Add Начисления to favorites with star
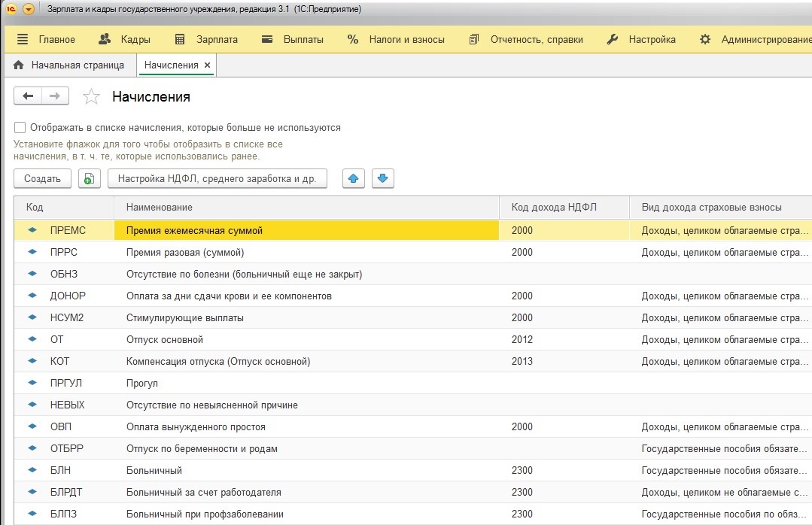The image size is (812, 525). pos(91,96)
